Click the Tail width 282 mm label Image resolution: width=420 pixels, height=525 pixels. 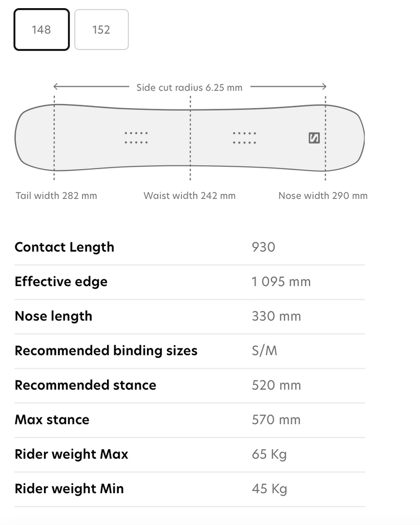pyautogui.click(x=56, y=195)
